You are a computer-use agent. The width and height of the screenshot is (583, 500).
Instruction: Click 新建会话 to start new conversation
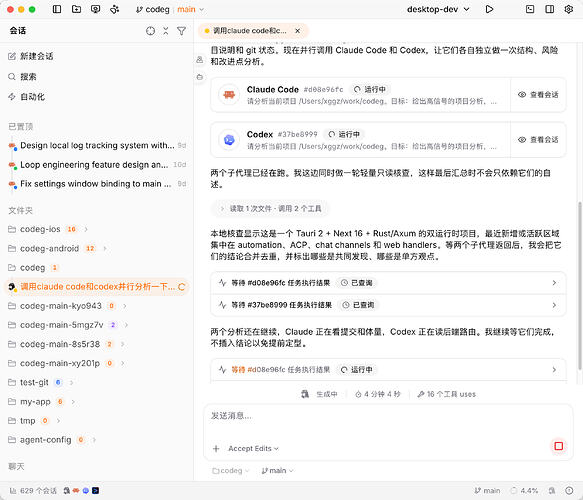point(31,57)
